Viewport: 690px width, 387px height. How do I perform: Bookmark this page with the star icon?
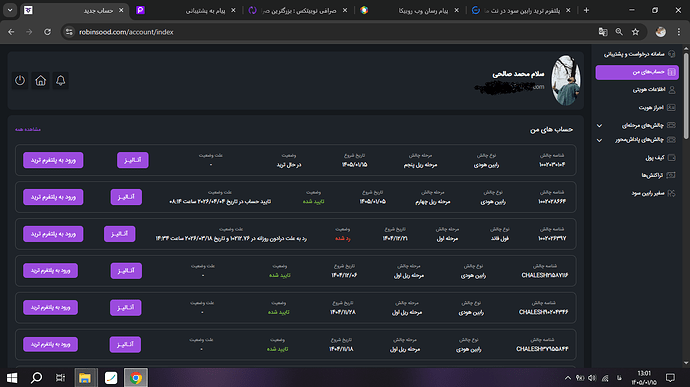(635, 32)
